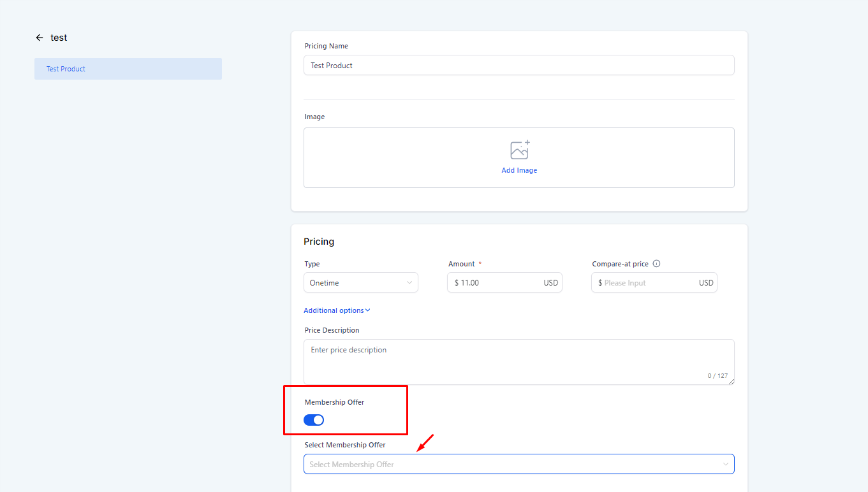The height and width of the screenshot is (492, 868).
Task: Click the back arrow beside test
Action: [40, 38]
